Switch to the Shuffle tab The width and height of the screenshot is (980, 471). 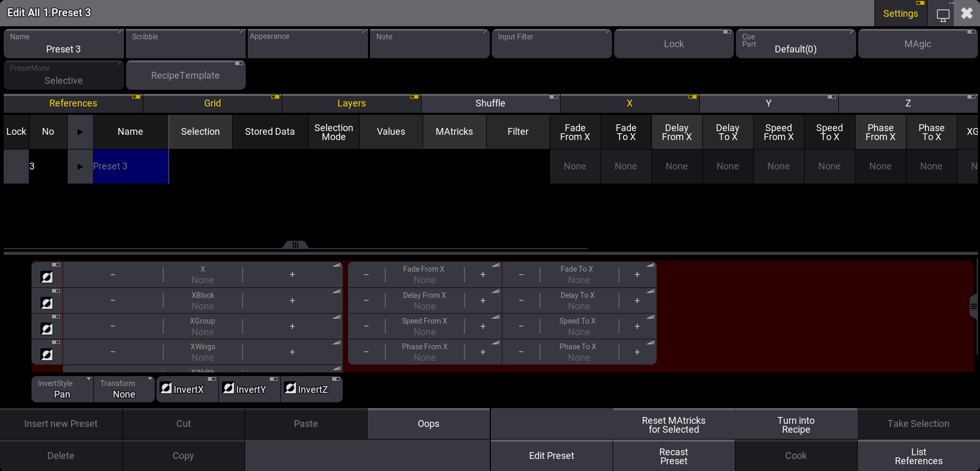tap(490, 103)
